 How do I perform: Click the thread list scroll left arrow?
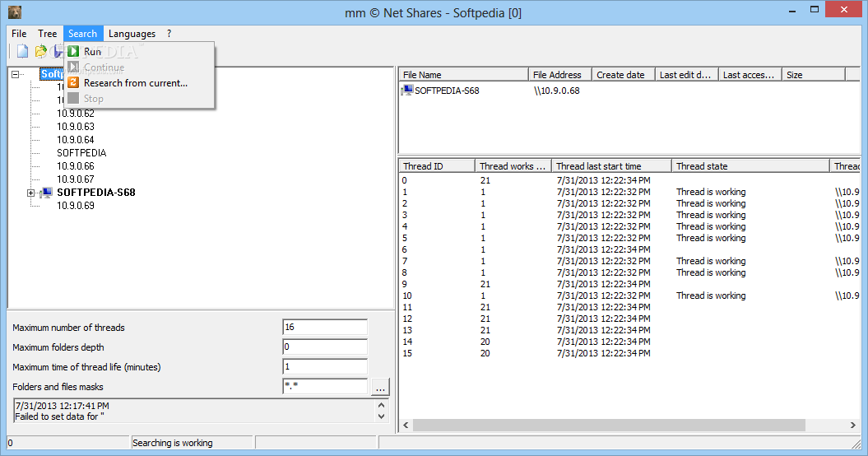[406, 425]
